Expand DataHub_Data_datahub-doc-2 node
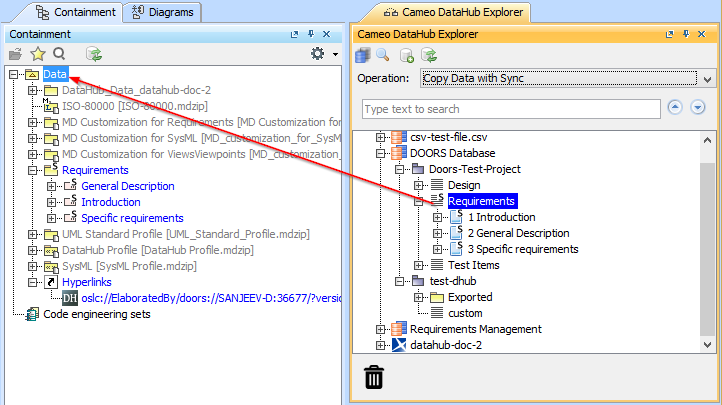The width and height of the screenshot is (722, 405). pyautogui.click(x=32, y=90)
